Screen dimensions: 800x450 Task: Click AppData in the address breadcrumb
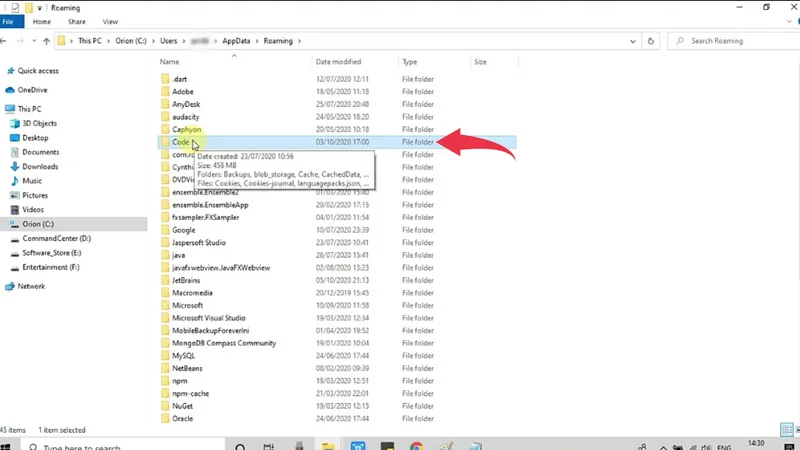pos(236,41)
